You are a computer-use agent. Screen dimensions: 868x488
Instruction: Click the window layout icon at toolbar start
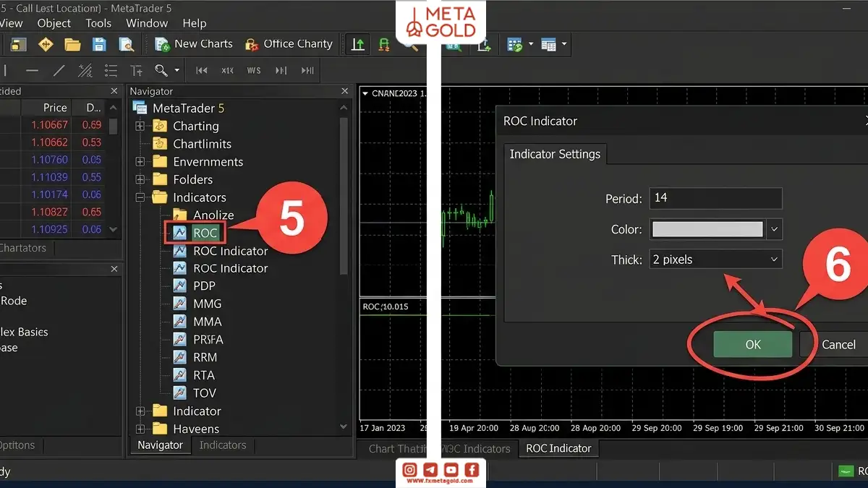[x=18, y=45]
